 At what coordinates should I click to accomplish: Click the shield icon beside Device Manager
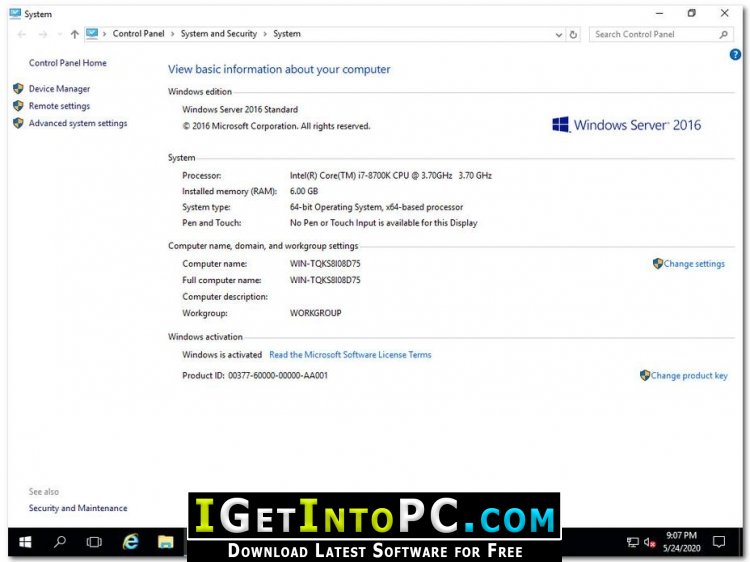[x=18, y=88]
